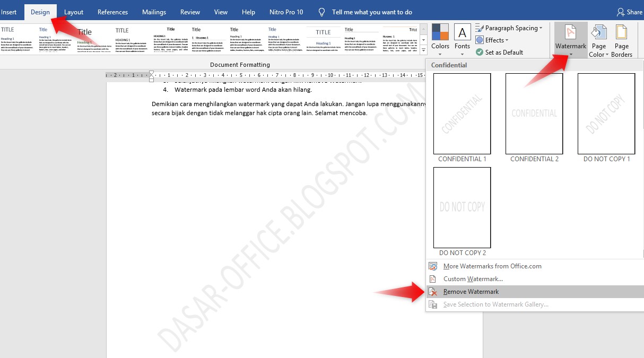Open the Mailings tab
The width and height of the screenshot is (644, 358).
154,12
